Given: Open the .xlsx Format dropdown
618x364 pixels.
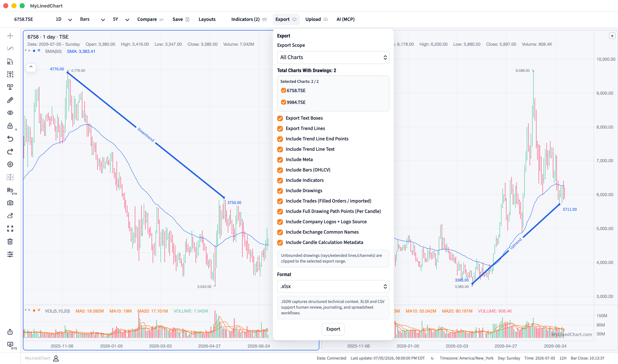Looking at the screenshot, I should click(333, 286).
